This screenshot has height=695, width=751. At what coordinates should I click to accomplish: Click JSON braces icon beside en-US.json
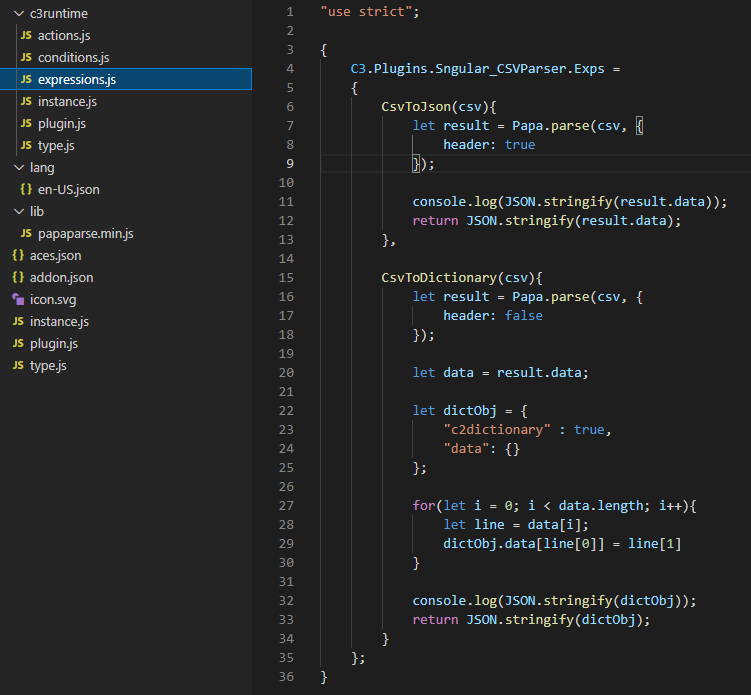(26, 190)
